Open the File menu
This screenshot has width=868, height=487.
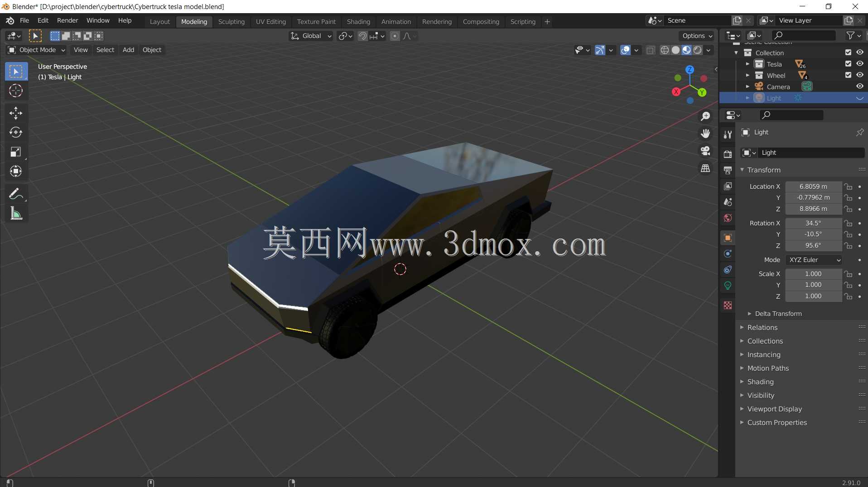pyautogui.click(x=24, y=21)
